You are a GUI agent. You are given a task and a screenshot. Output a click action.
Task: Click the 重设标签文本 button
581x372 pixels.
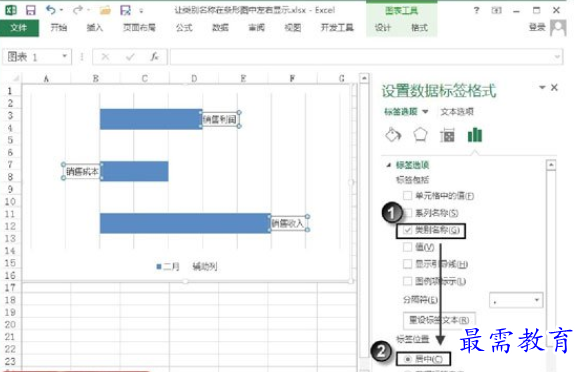click(x=439, y=320)
